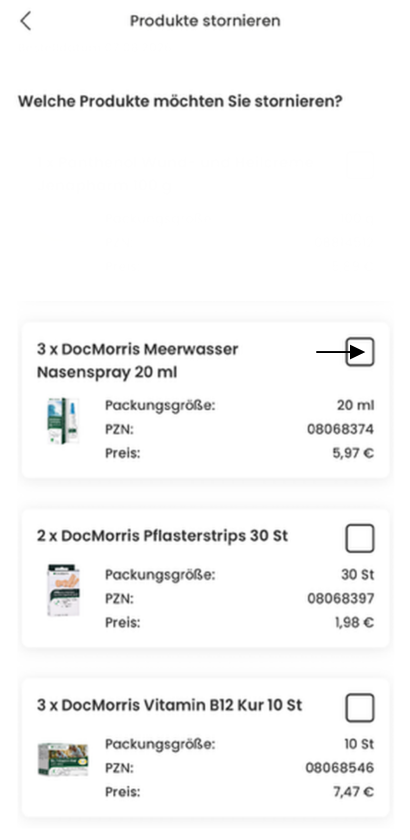Select the 20 ml Packungsgröße value

(355, 405)
